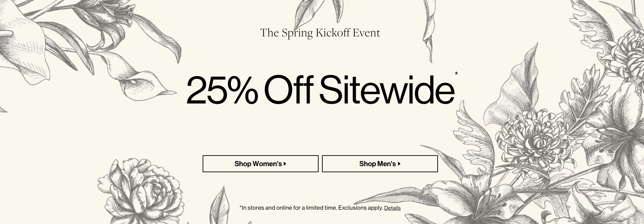Click the arrow icon beside Shop Women's
The height and width of the screenshot is (224, 644).
(285, 164)
